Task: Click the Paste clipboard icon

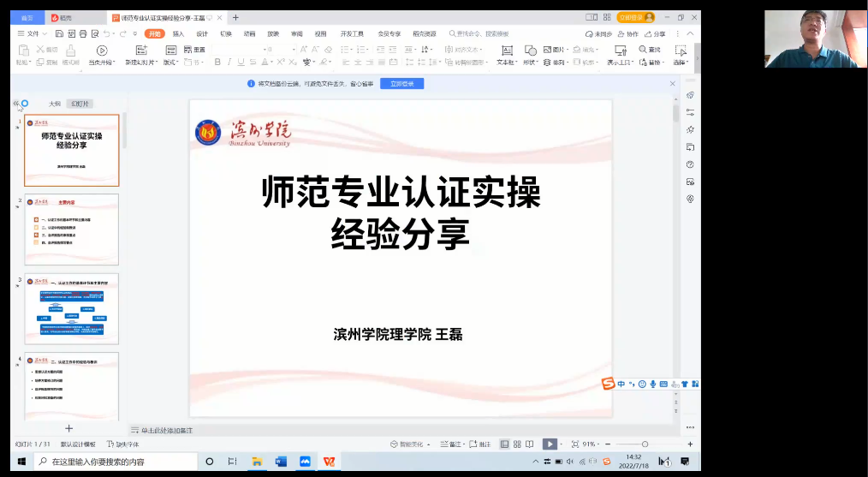Action: pyautogui.click(x=23, y=51)
